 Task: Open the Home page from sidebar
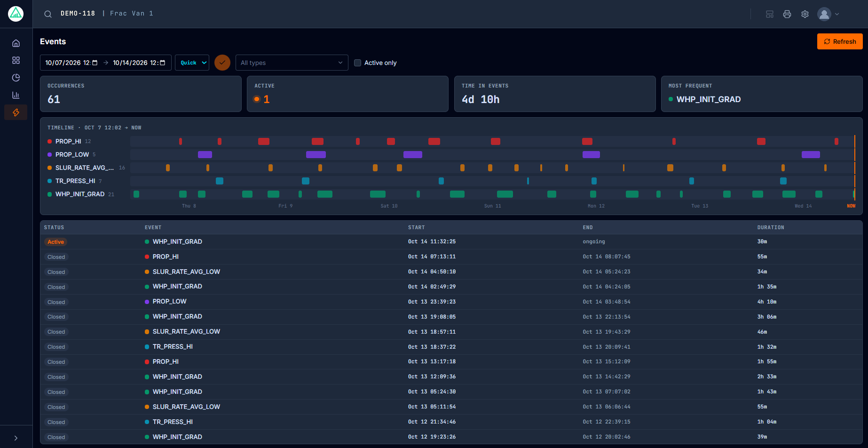pos(16,43)
